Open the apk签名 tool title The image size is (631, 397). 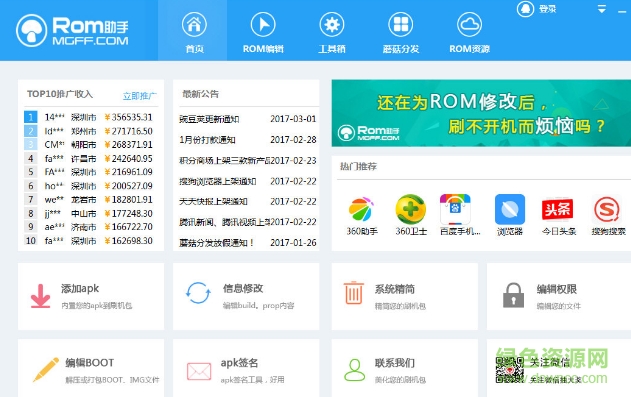pos(239,363)
